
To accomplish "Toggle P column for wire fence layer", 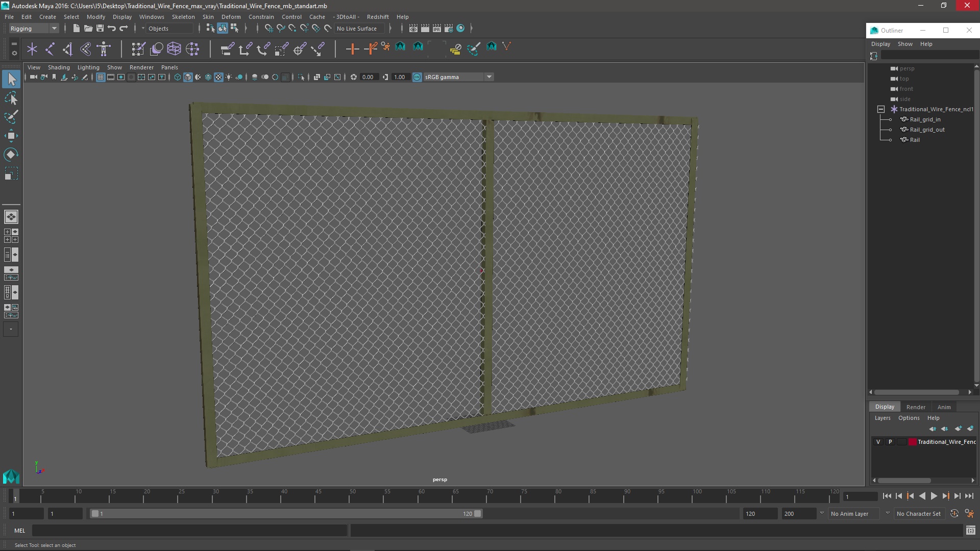I will pos(890,441).
